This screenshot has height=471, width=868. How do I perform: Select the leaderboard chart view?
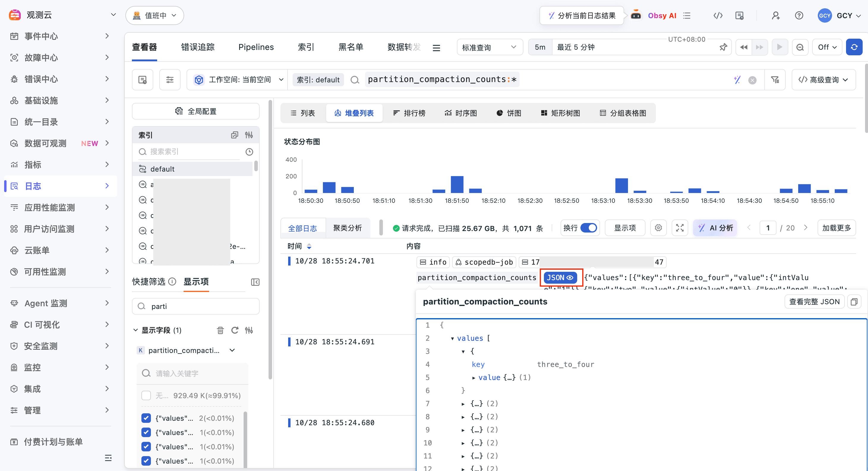point(409,113)
